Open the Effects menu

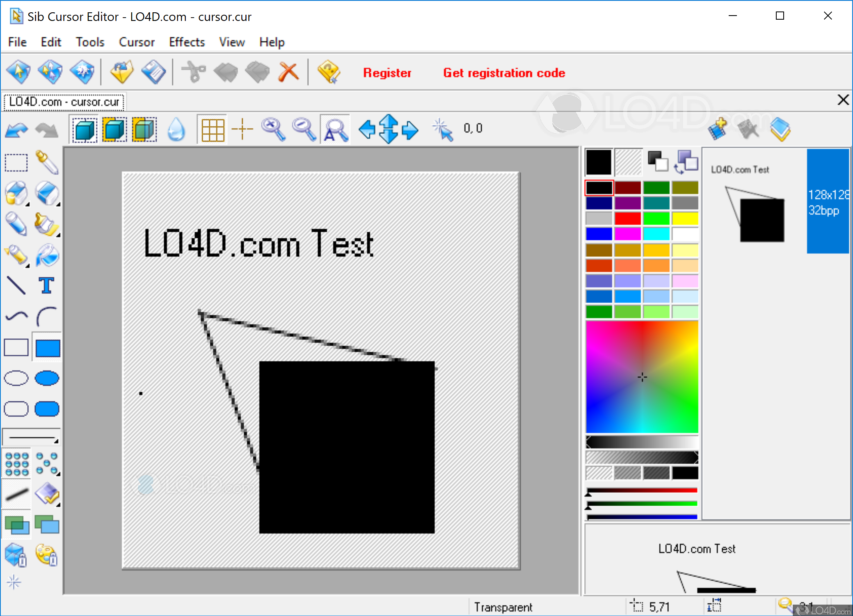(187, 42)
